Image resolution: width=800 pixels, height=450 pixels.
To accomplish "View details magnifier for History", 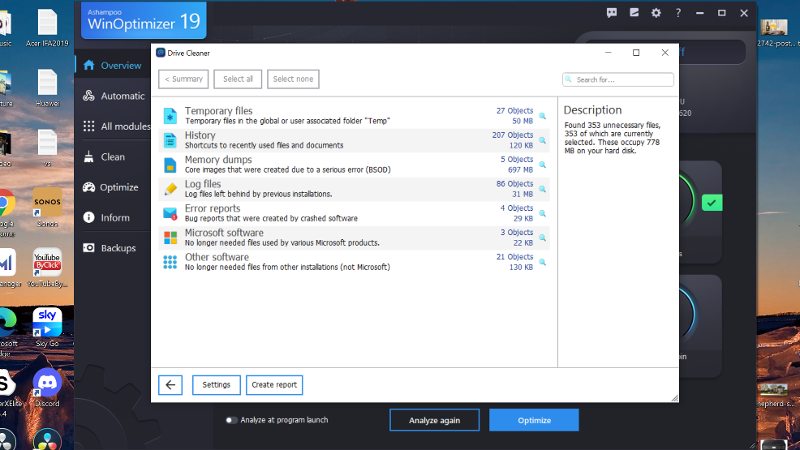I will coord(542,140).
